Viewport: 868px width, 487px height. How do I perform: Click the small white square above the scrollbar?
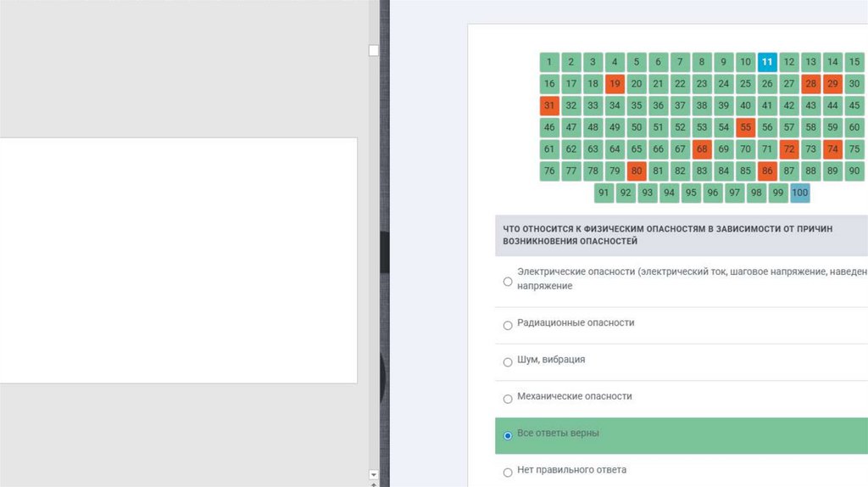point(374,51)
